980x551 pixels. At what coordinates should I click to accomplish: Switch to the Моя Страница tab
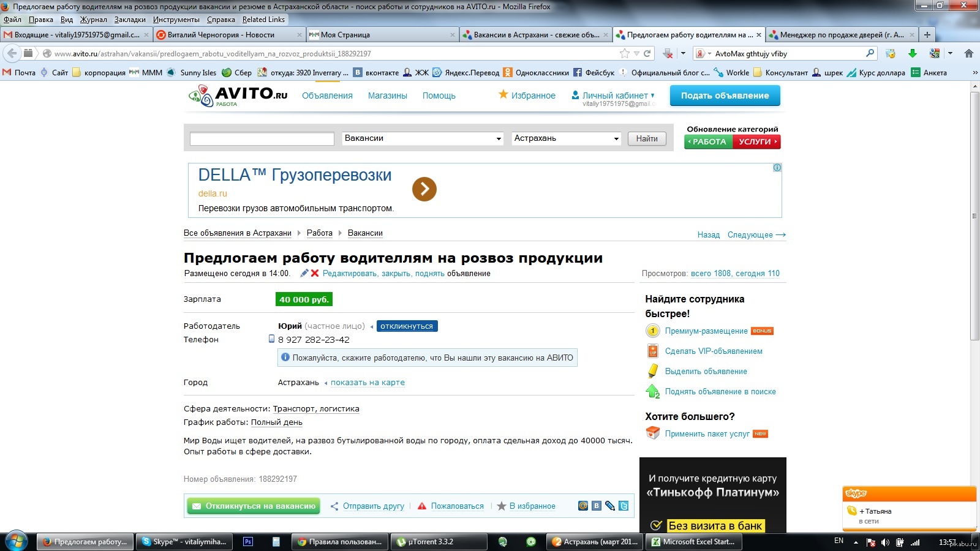(x=382, y=35)
